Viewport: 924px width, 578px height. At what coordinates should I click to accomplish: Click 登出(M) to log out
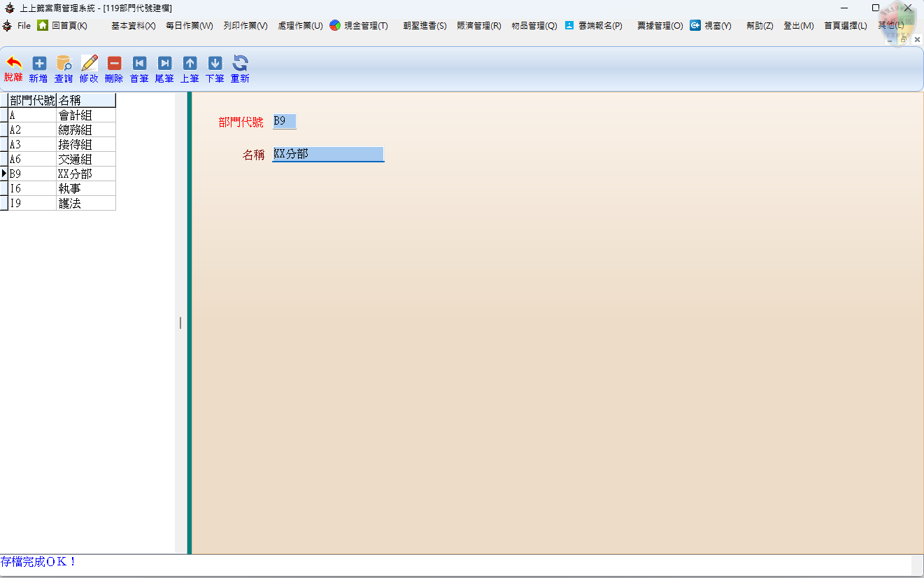pos(798,26)
